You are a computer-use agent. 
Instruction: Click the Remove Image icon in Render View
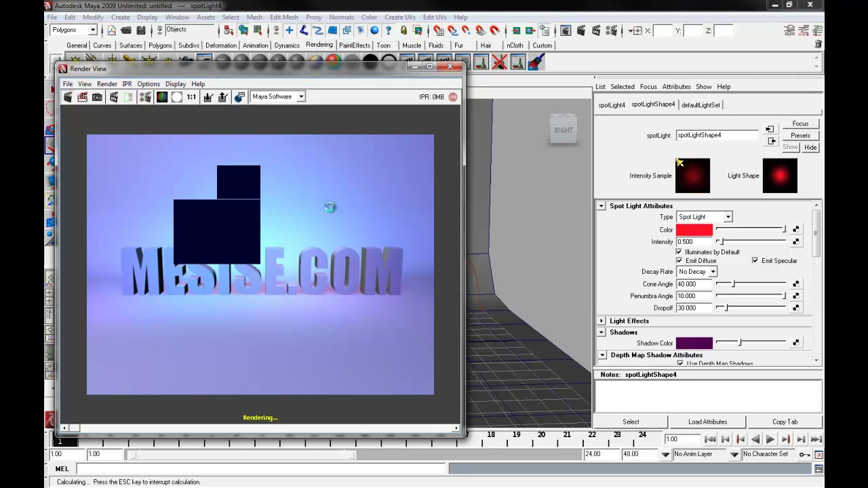[x=222, y=97]
